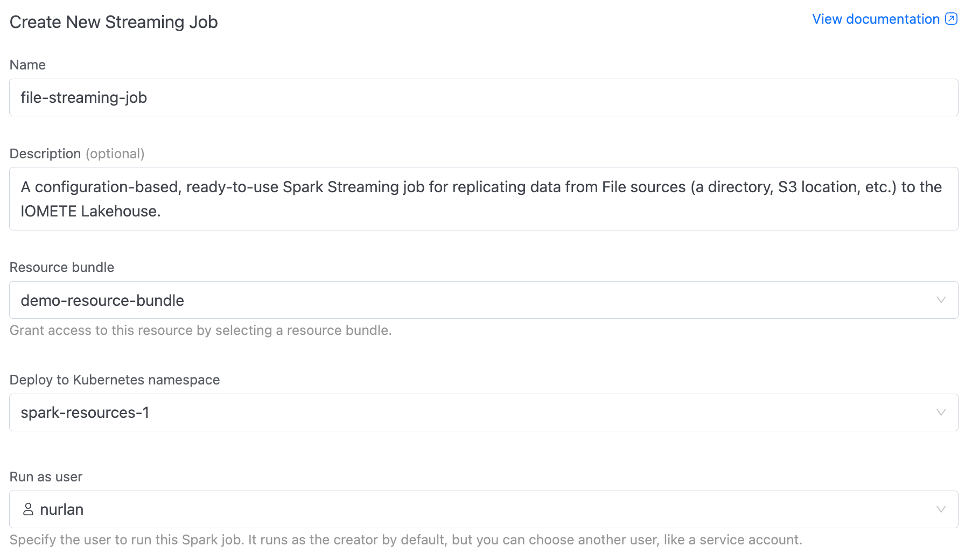Focus the Description text area

[x=482, y=199]
